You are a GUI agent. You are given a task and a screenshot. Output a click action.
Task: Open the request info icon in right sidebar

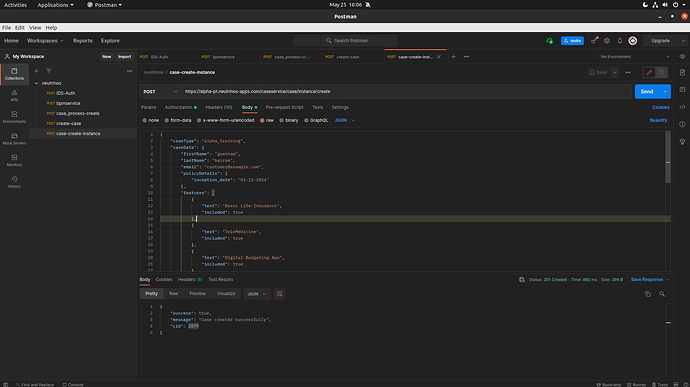coord(683,124)
